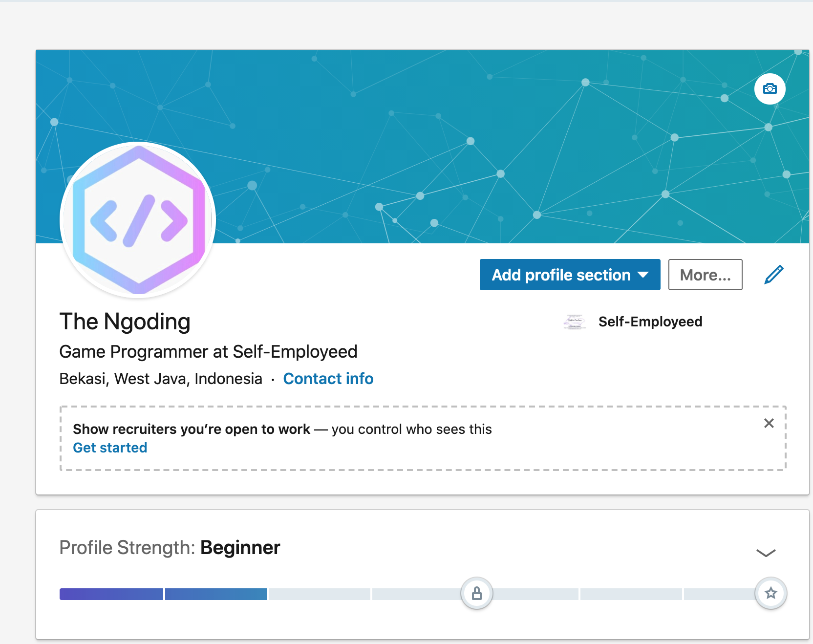Dismiss the open to work banner
This screenshot has height=644, width=813.
[x=769, y=423]
